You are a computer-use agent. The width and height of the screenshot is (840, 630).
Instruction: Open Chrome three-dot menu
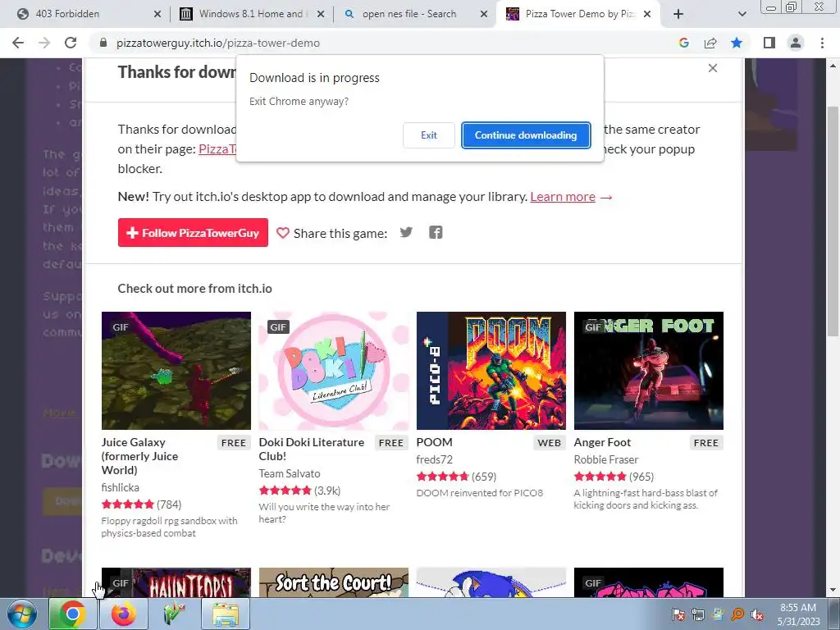tap(822, 43)
